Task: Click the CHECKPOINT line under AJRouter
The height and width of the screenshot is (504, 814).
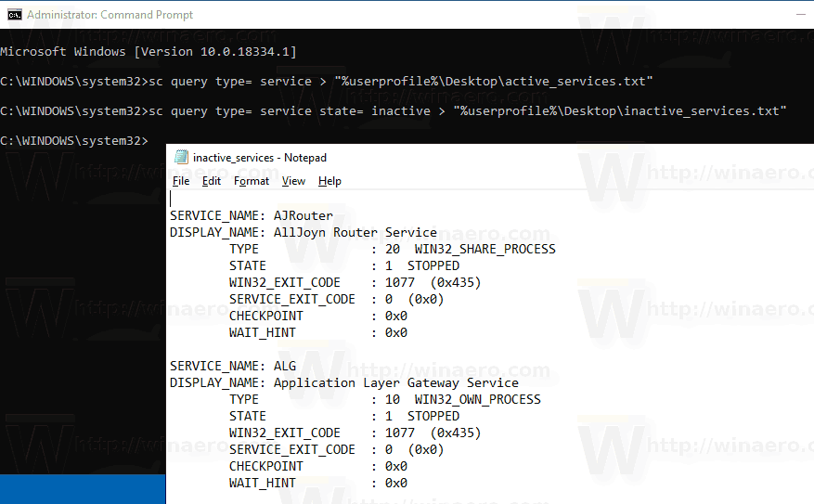Action: 318,316
